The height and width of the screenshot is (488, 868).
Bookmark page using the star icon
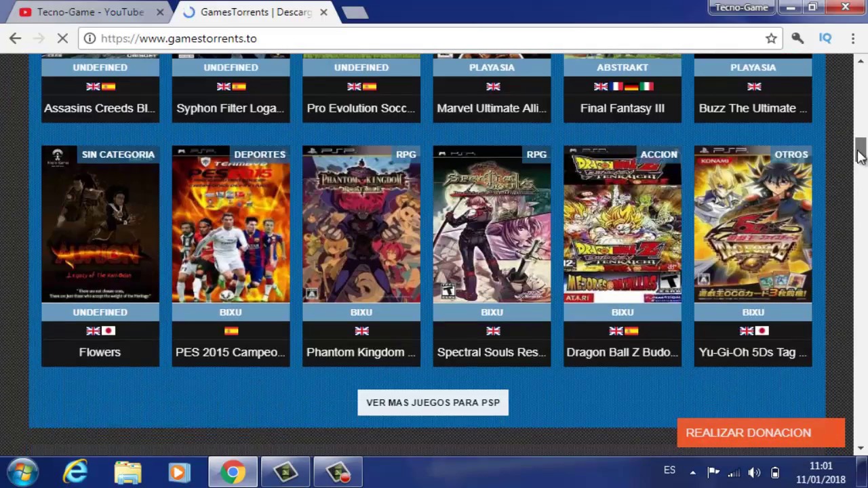[771, 39]
